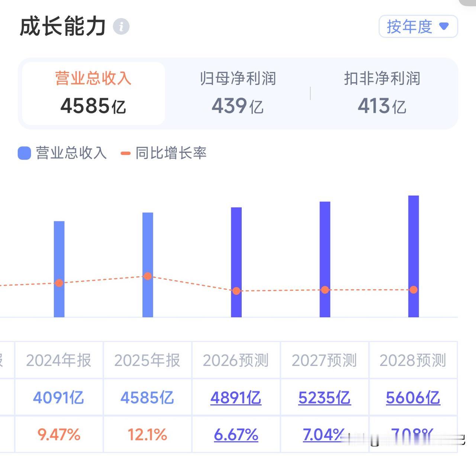Open the 按年度 period dropdown

click(418, 26)
